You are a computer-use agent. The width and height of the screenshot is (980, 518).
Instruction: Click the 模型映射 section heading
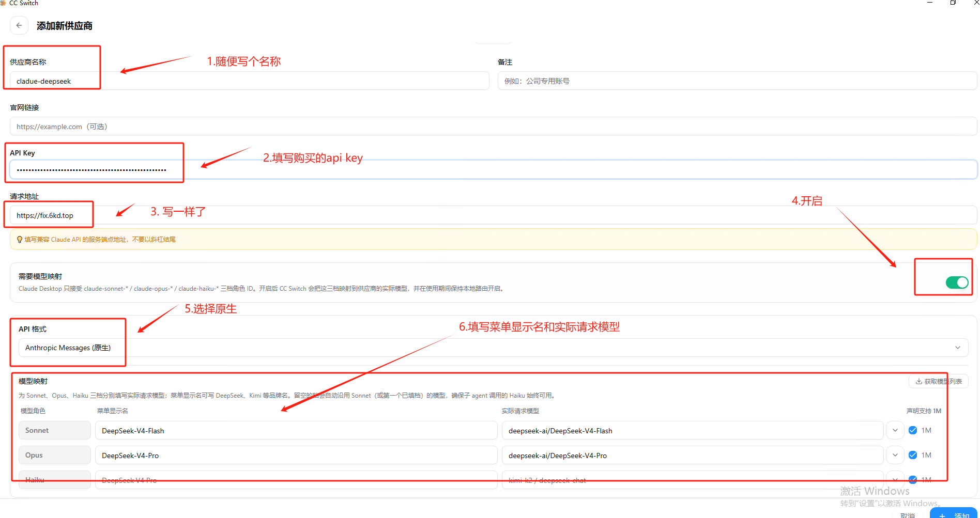pos(33,381)
